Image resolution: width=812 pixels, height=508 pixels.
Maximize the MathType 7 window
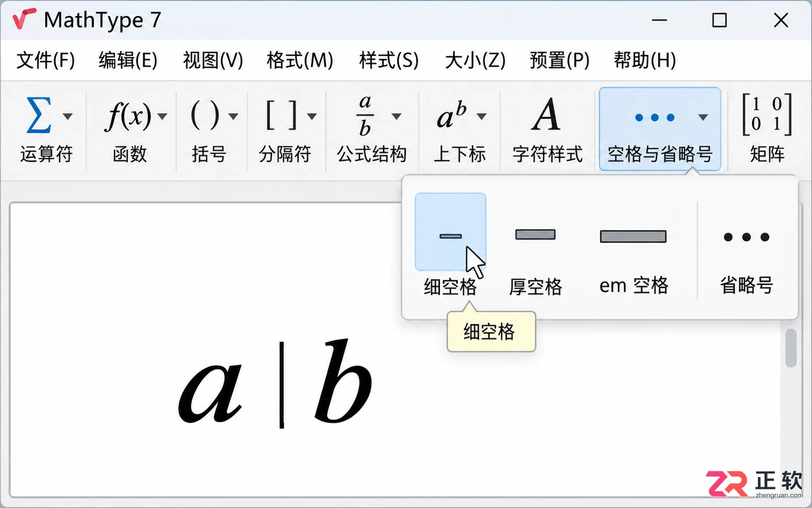[x=720, y=20]
